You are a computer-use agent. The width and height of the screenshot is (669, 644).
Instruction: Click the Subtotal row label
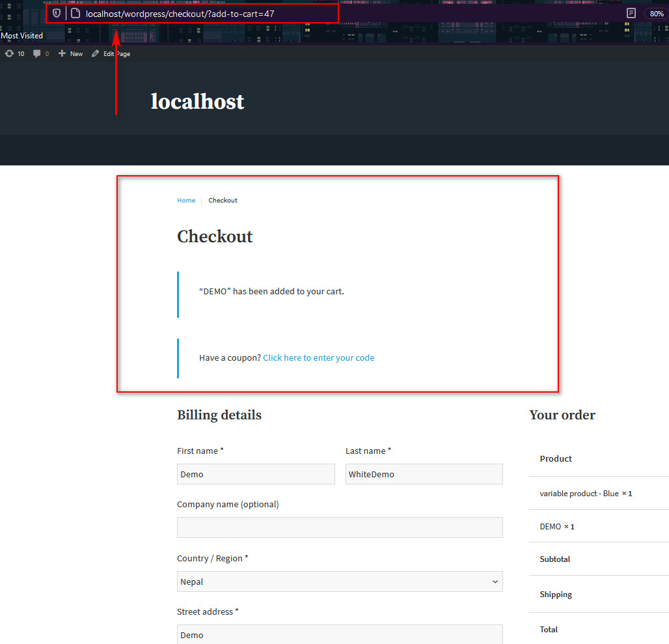coord(554,559)
